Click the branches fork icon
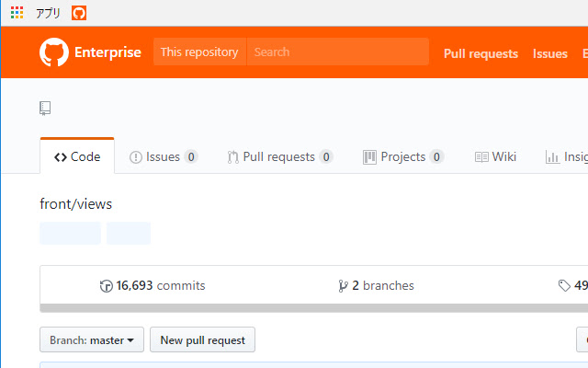Viewport: 588px width, 368px height. click(x=343, y=286)
